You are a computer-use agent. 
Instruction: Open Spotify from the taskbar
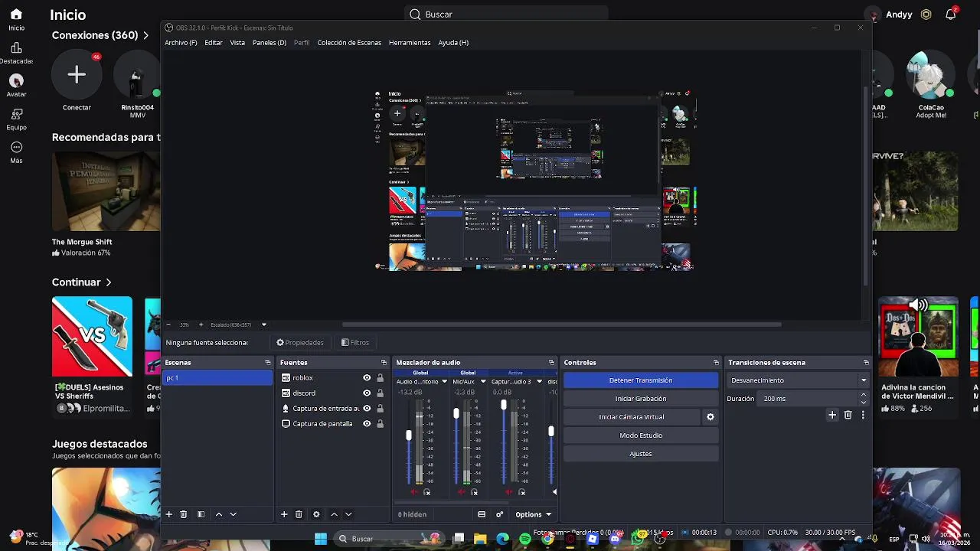[x=524, y=539]
